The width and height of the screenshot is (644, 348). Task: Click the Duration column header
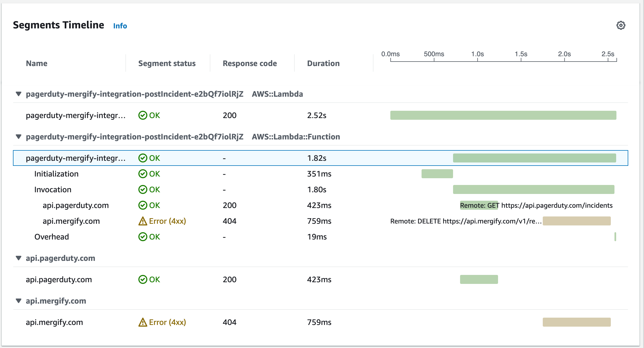point(323,64)
